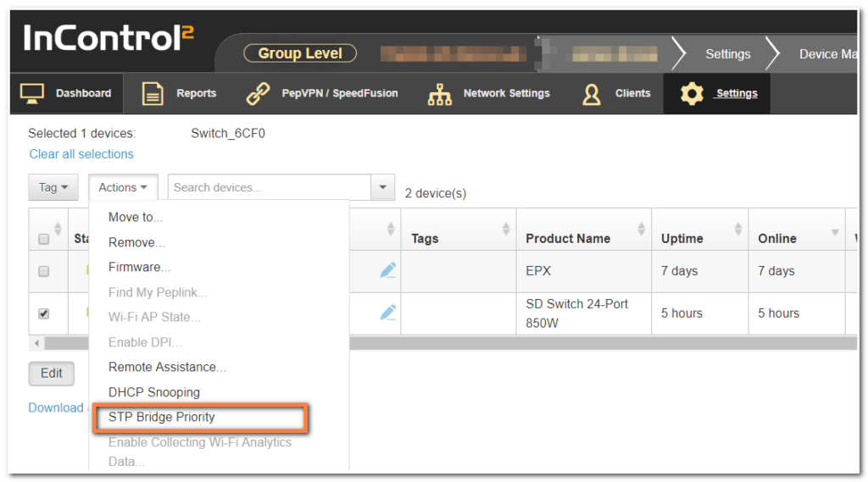Sort by Product Name column arrows

click(641, 229)
